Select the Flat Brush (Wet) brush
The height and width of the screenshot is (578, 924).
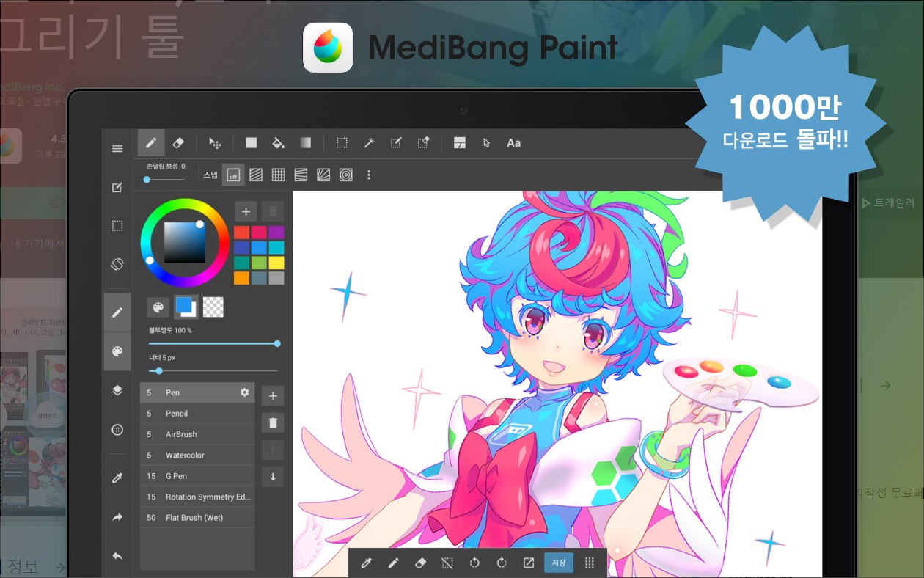pos(197,517)
